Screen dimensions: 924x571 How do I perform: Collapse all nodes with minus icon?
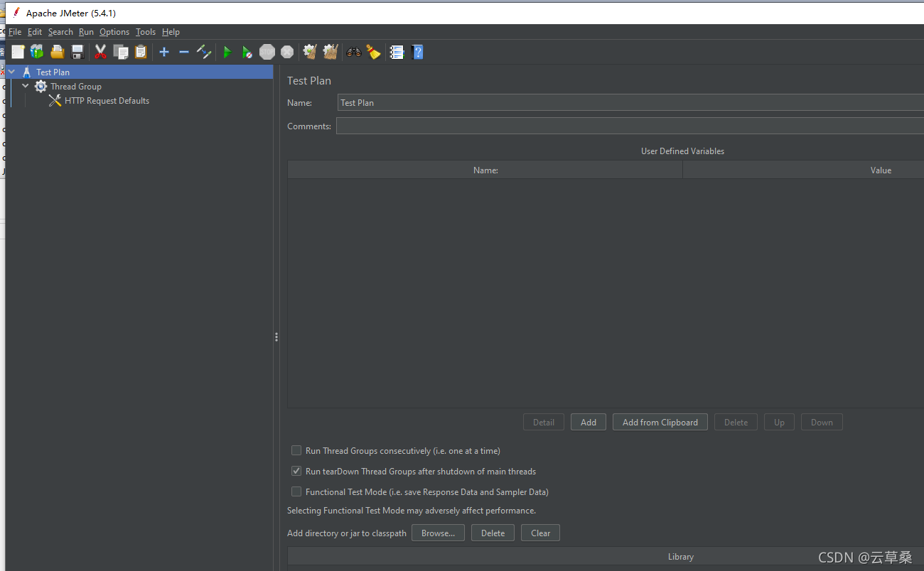[x=184, y=52]
